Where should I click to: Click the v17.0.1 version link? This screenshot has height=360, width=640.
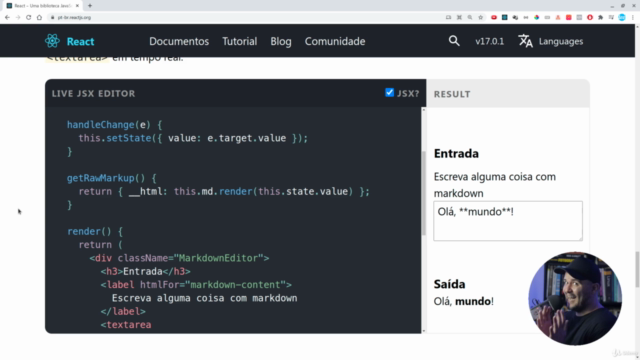coord(489,41)
